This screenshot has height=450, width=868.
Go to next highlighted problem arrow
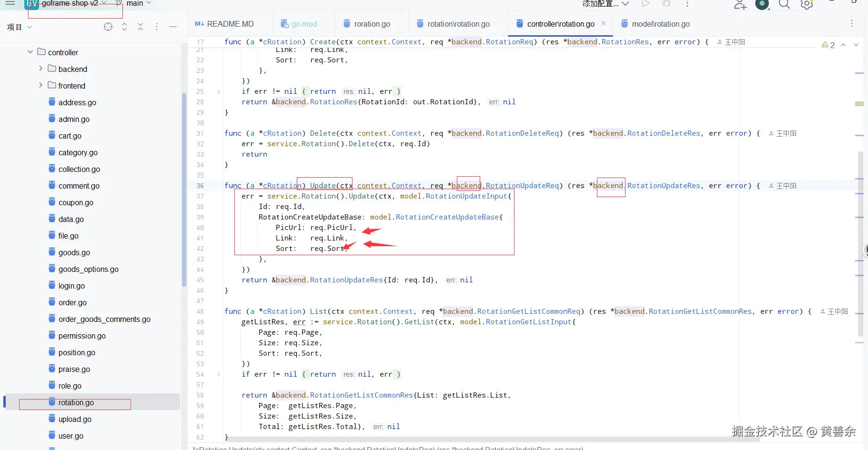coord(856,45)
